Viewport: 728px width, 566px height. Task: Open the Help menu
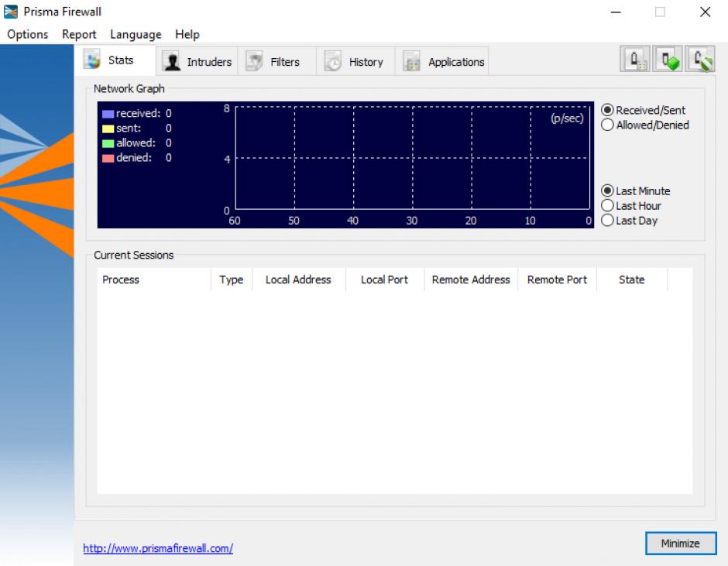tap(187, 34)
